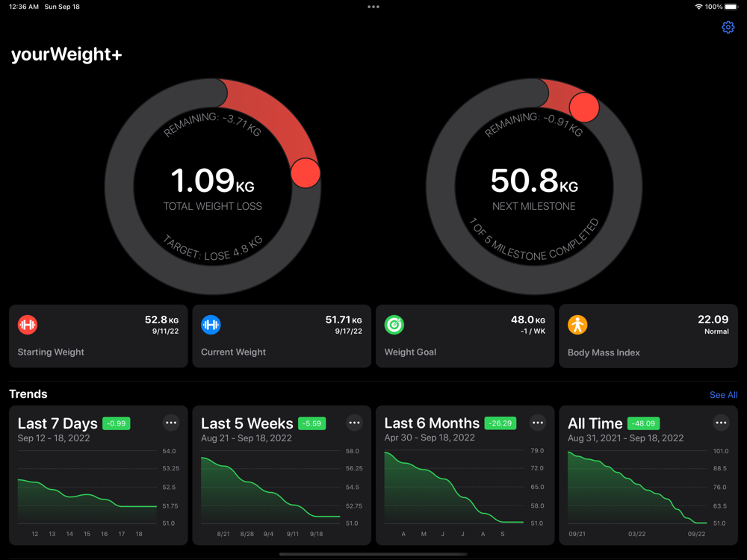Tap the Trends section heading
Viewport: 747px width, 560px height.
(x=28, y=393)
